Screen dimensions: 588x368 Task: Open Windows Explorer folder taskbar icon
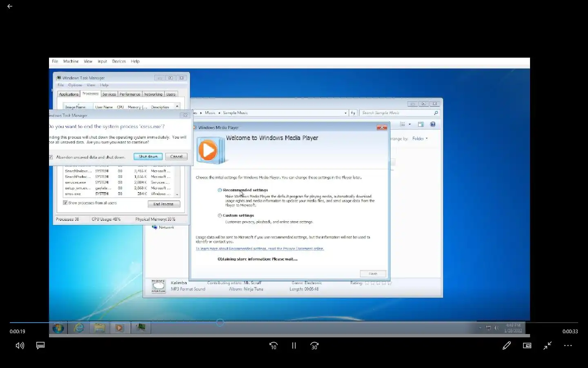click(99, 328)
